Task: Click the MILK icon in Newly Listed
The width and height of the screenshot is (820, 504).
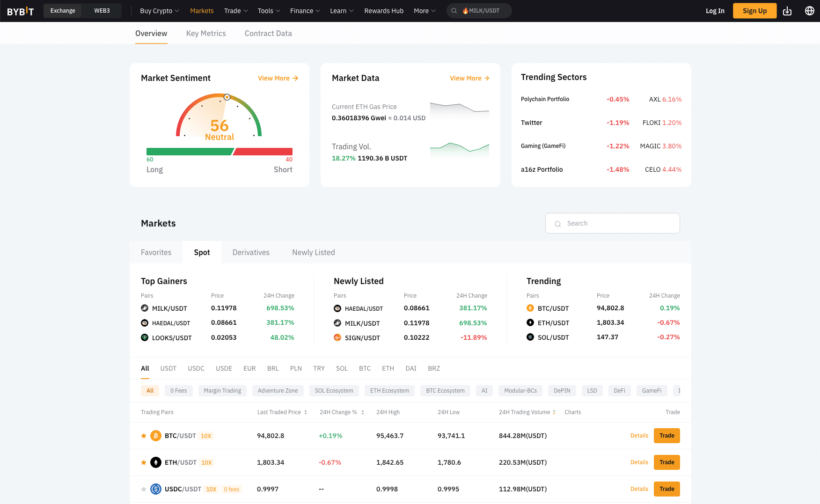Action: click(x=337, y=323)
